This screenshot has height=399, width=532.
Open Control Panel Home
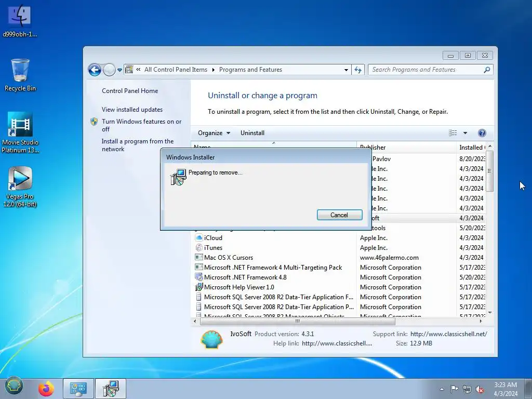[130, 90]
